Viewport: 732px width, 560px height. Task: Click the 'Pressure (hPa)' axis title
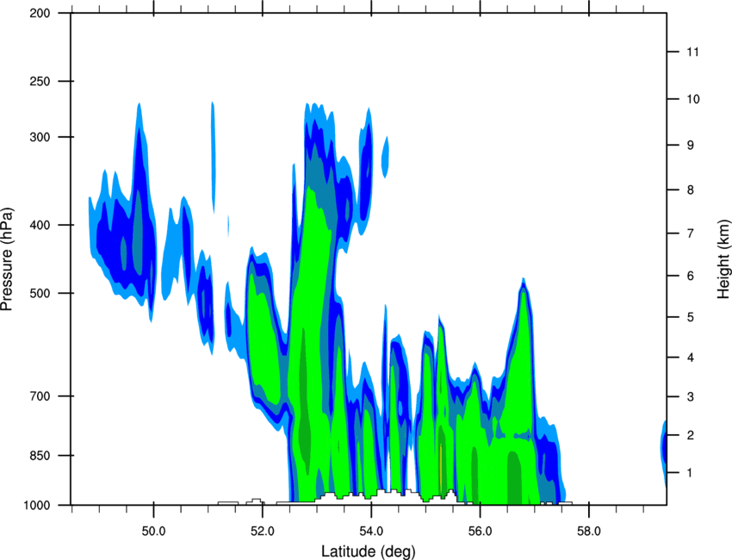tap(7, 259)
